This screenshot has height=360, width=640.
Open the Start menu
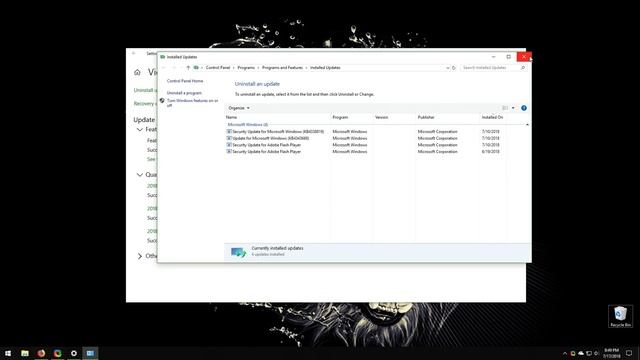8,353
